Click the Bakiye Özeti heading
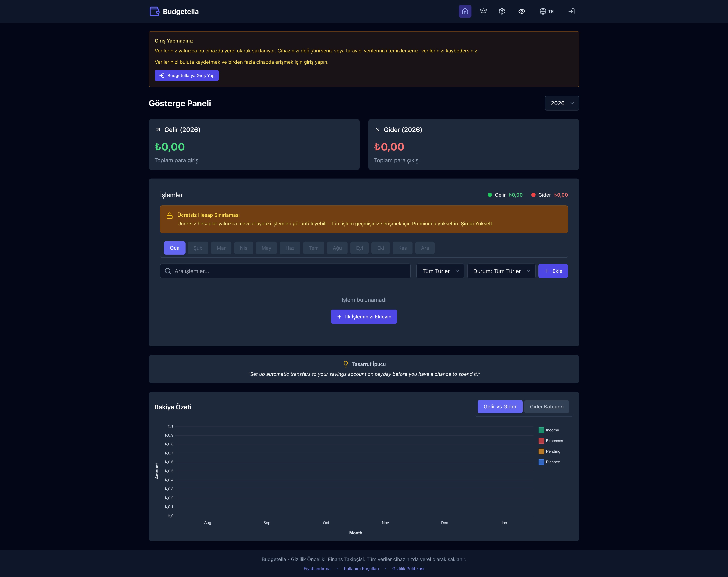This screenshot has width=728, height=577. tap(173, 407)
